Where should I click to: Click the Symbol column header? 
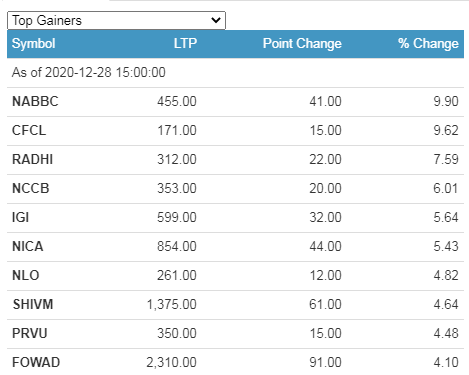(x=34, y=44)
